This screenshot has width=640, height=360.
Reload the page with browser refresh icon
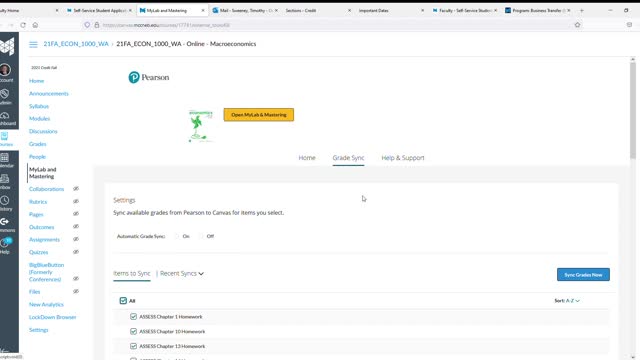(x=23, y=25)
